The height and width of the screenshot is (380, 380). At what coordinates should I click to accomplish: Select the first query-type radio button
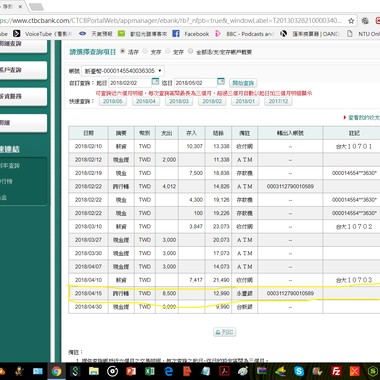[x=123, y=51]
